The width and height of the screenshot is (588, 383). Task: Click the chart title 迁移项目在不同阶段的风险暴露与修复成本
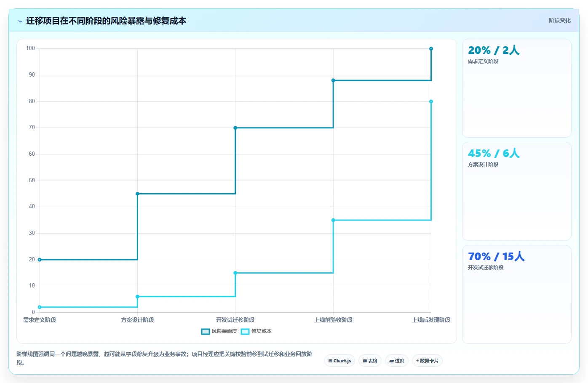(106, 21)
